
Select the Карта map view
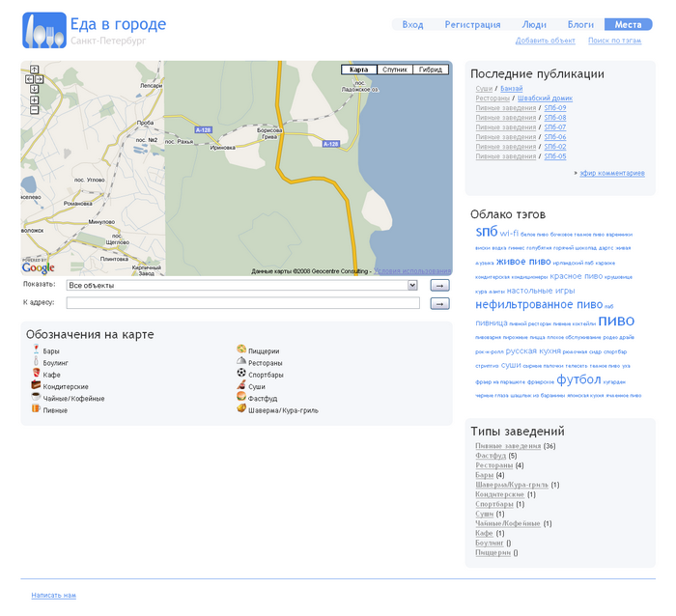(x=358, y=70)
